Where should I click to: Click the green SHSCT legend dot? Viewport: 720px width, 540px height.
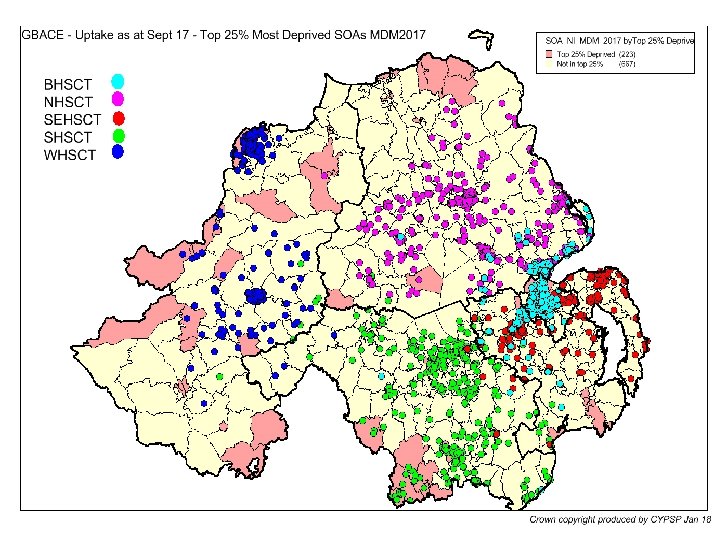(118, 136)
